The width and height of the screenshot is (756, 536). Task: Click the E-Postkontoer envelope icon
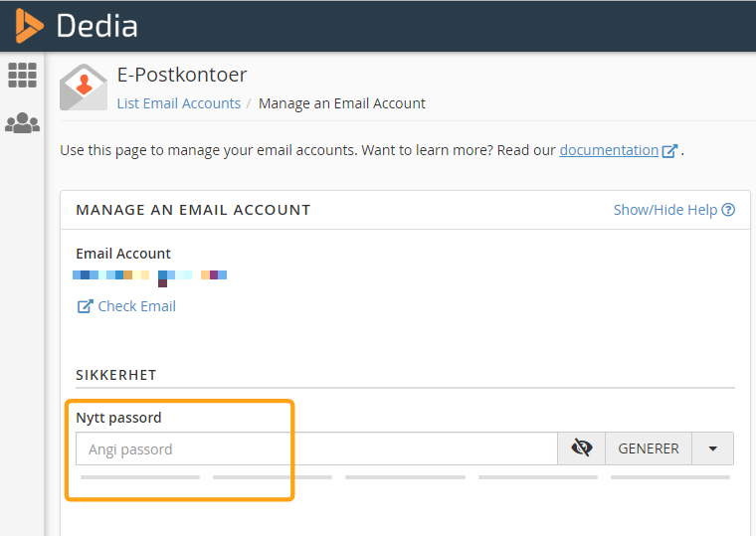coord(83,88)
